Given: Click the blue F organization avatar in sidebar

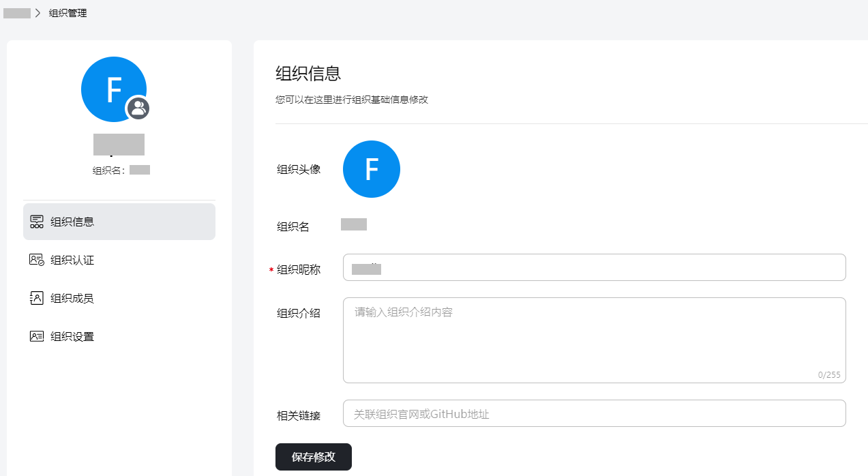Looking at the screenshot, I should tap(114, 89).
